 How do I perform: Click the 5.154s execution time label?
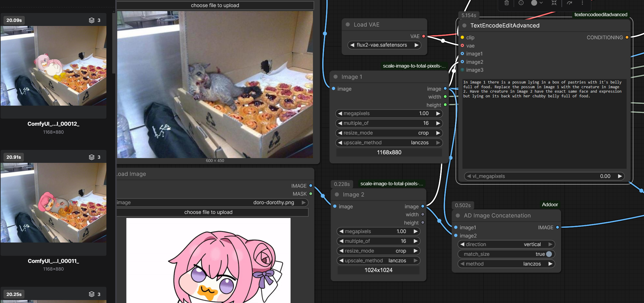click(x=469, y=15)
